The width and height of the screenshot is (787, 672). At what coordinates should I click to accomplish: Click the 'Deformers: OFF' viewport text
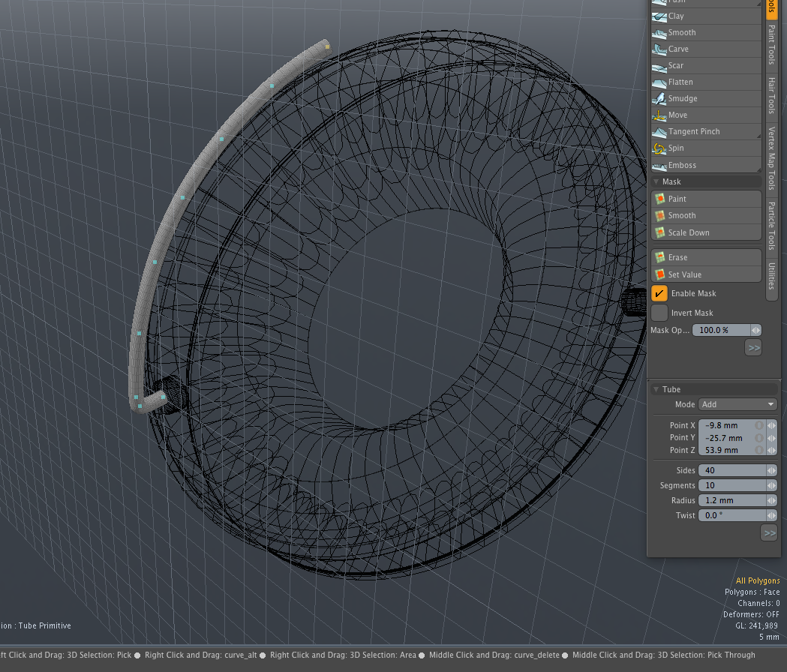pos(752,615)
